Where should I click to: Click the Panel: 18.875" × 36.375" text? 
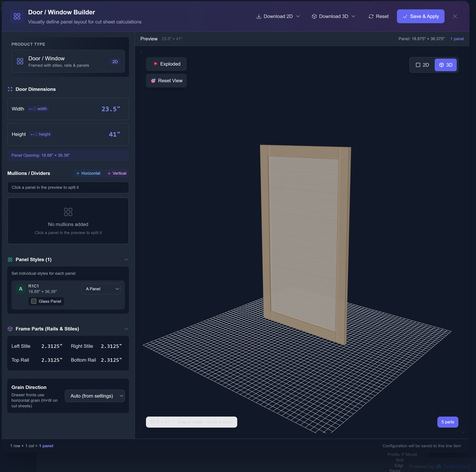pyautogui.click(x=422, y=39)
